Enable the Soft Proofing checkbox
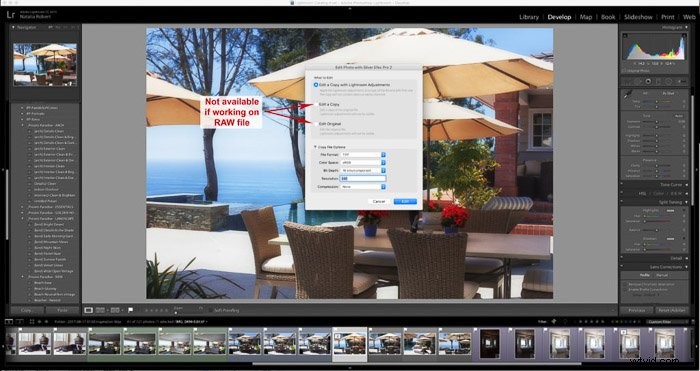 tap(210, 310)
